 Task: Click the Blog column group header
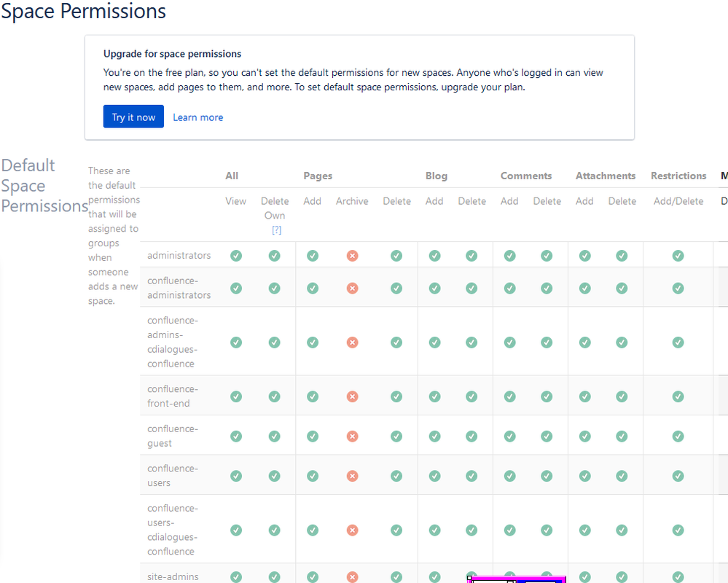point(437,176)
